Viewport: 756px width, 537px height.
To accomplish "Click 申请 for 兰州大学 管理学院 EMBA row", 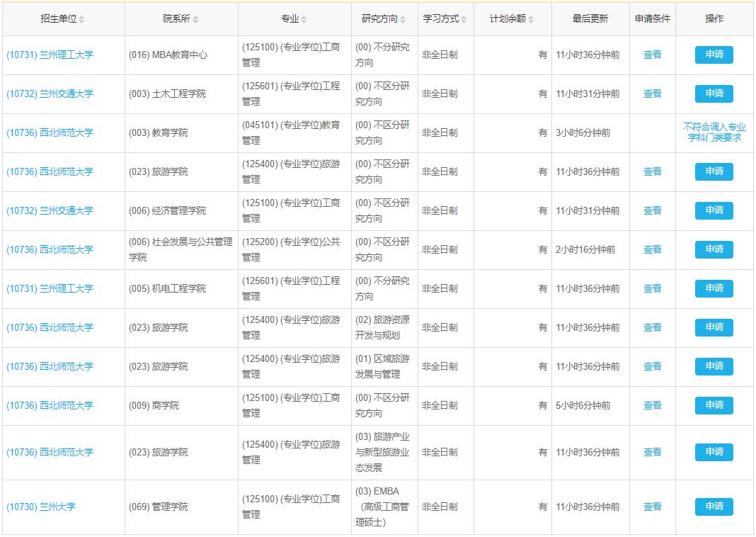I will tap(714, 507).
